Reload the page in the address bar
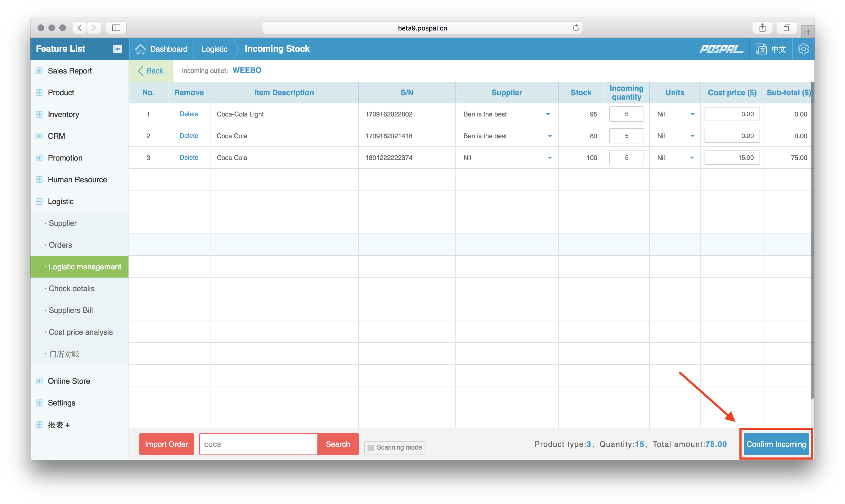845x504 pixels. 576,28
